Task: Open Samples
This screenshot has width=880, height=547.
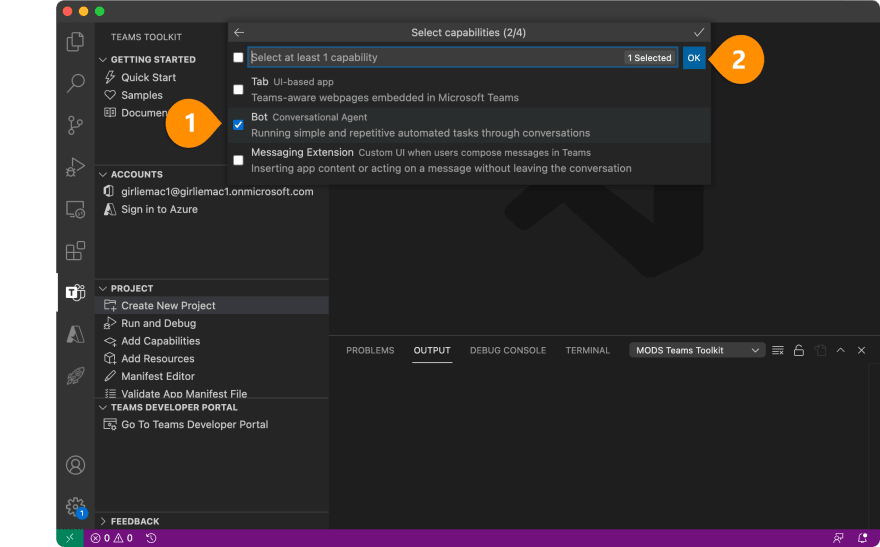Action: pos(142,95)
